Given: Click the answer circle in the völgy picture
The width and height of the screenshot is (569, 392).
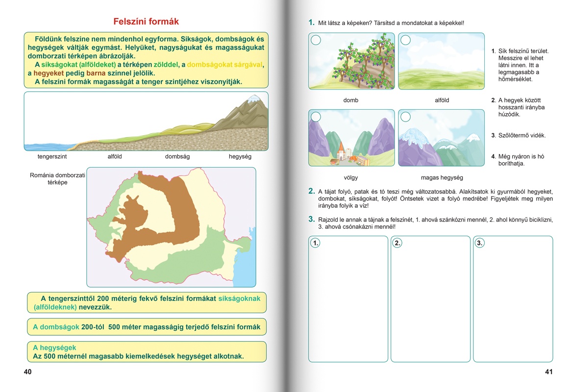Looking at the screenshot, I should click(x=316, y=117).
